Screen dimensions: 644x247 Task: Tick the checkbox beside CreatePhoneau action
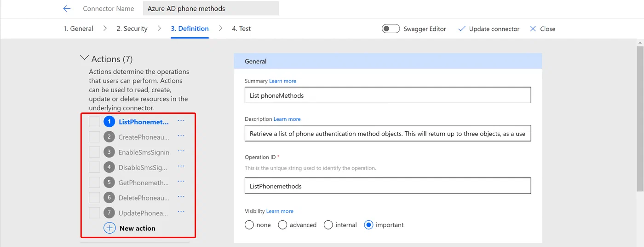tap(94, 137)
